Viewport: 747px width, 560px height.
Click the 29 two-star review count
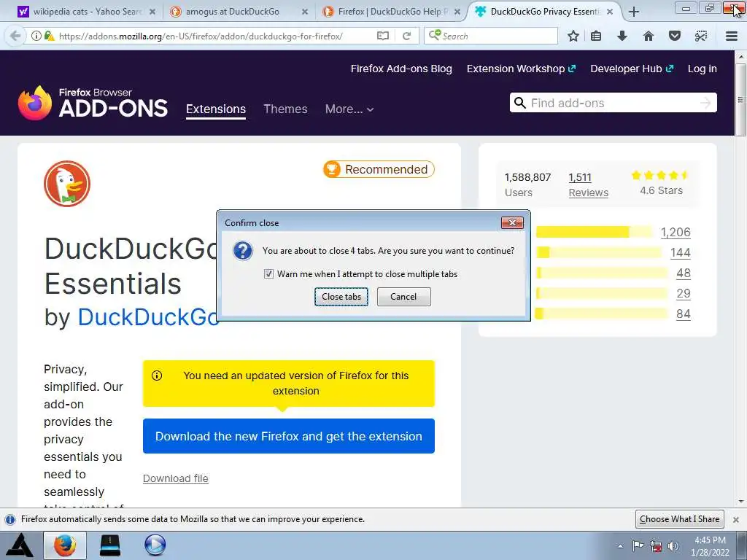click(683, 293)
